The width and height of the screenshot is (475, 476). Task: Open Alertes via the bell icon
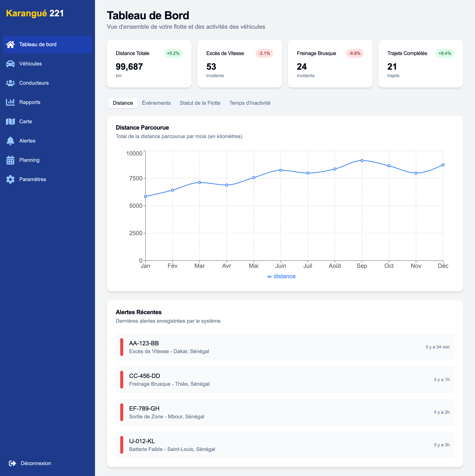[10, 141]
